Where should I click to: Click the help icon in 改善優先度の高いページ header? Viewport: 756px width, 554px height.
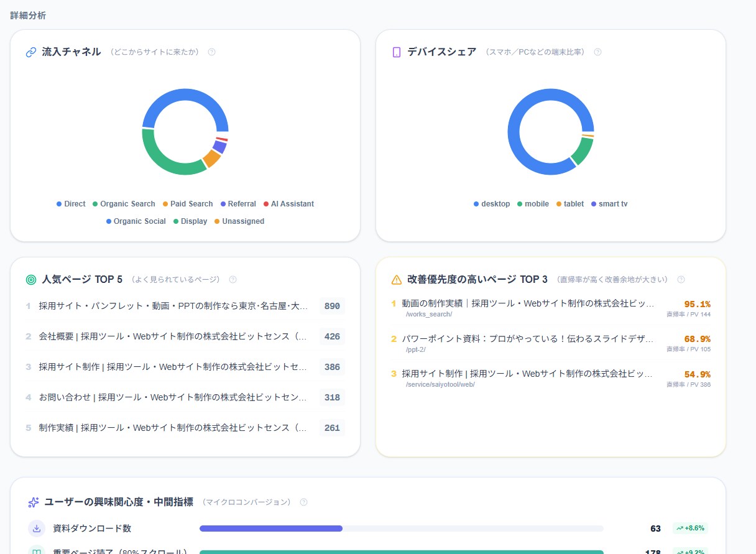(x=681, y=280)
